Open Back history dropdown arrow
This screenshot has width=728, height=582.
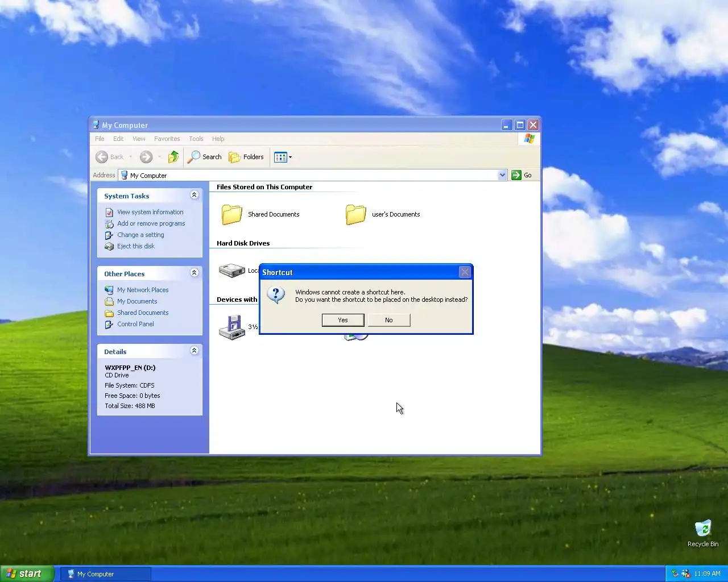[130, 157]
